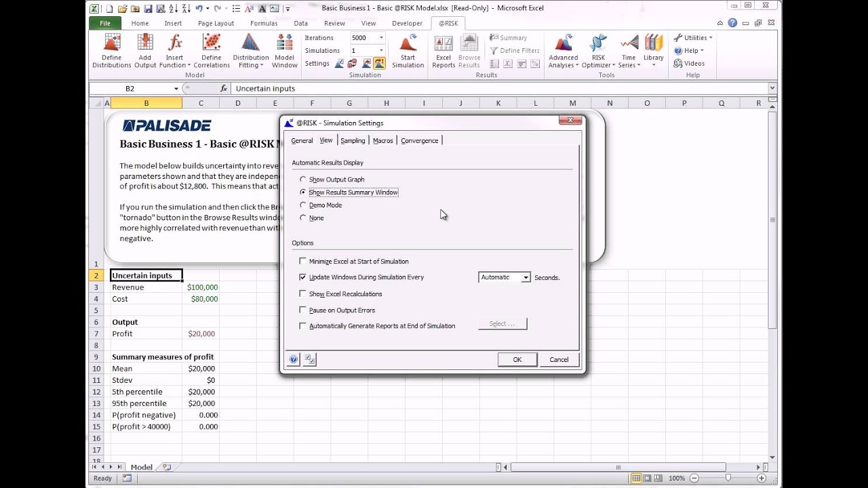Open the Name Box dropdown arrow
This screenshot has width=868, height=488.
click(176, 89)
